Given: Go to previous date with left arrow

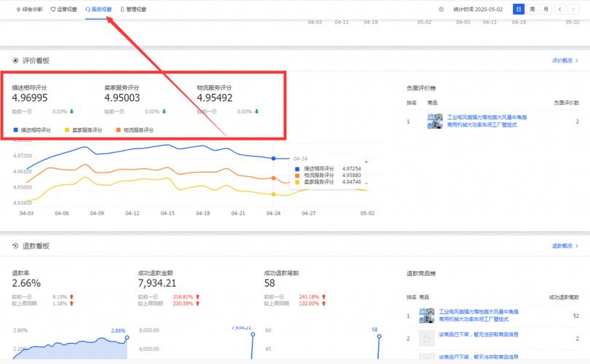Looking at the screenshot, I should click(559, 9).
